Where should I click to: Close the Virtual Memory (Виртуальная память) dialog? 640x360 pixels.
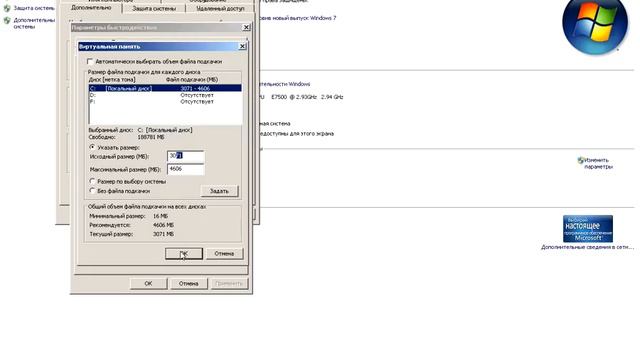(x=242, y=47)
